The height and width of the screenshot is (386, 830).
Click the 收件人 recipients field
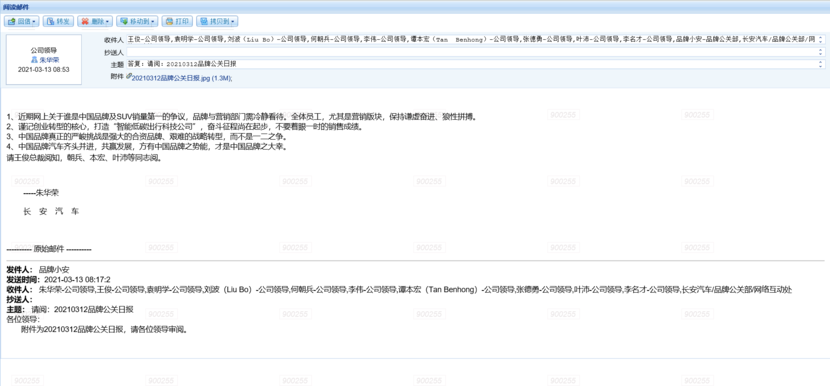click(x=475, y=39)
